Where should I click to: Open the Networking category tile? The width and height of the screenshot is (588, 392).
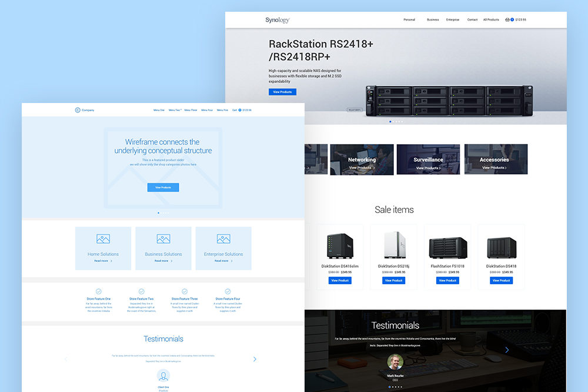(362, 160)
